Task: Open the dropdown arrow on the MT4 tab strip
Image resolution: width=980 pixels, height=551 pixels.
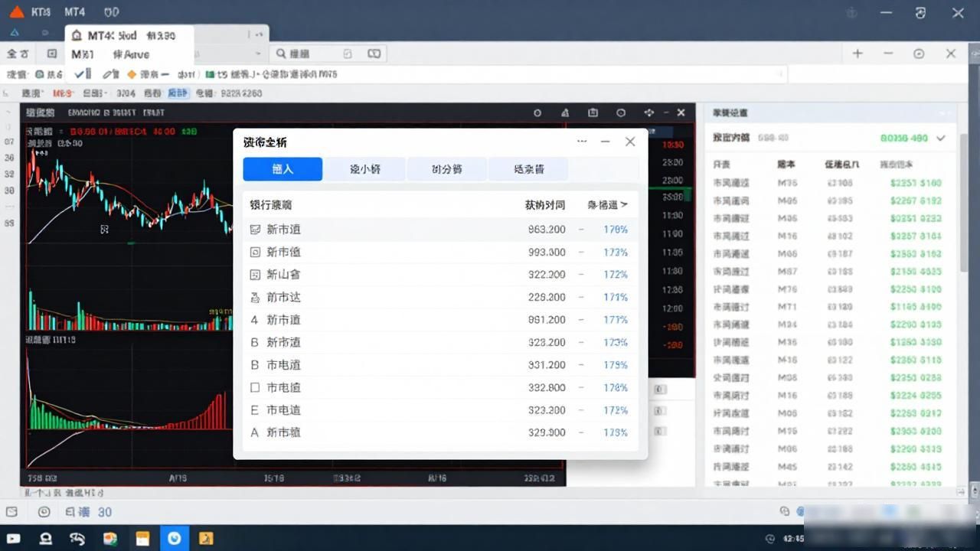Action: tap(260, 34)
